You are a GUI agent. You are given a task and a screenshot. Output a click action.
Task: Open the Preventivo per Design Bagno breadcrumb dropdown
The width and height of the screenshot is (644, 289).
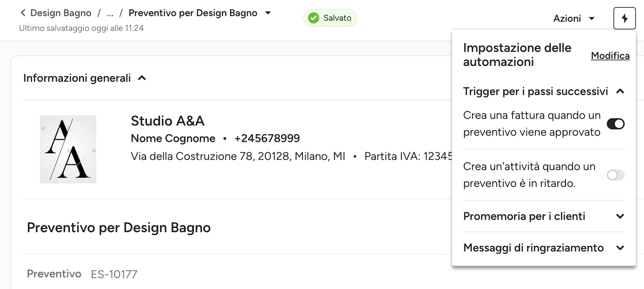(268, 13)
